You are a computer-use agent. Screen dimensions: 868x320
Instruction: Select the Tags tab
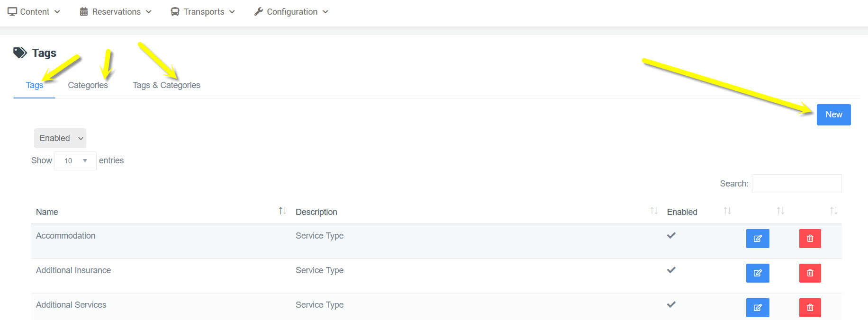click(34, 85)
